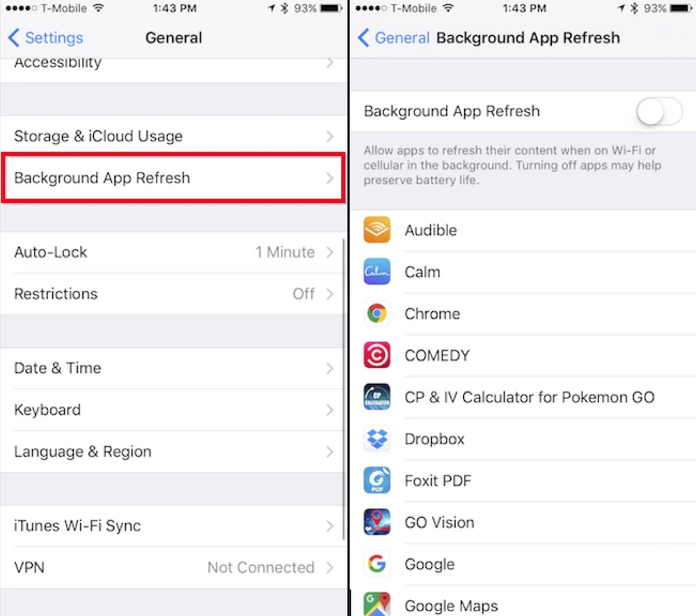696x616 pixels.
Task: Open VPN Not Connected row
Action: 173,568
